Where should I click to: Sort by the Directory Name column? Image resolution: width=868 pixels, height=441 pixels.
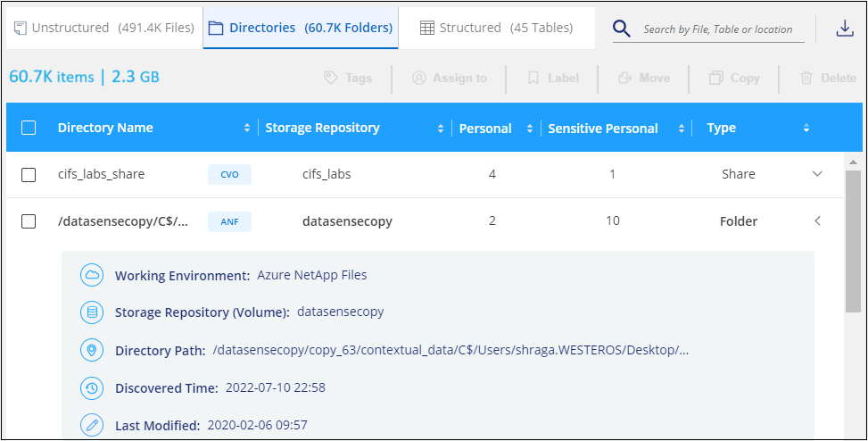247,129
